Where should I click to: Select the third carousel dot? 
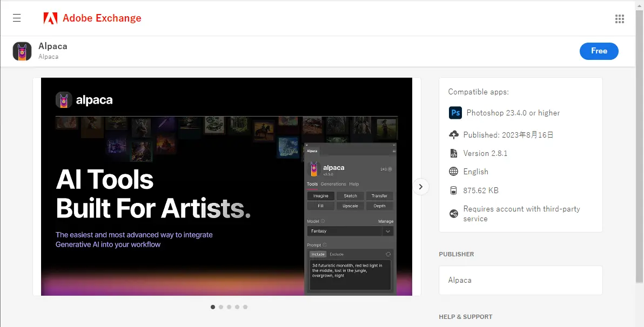coord(229,307)
